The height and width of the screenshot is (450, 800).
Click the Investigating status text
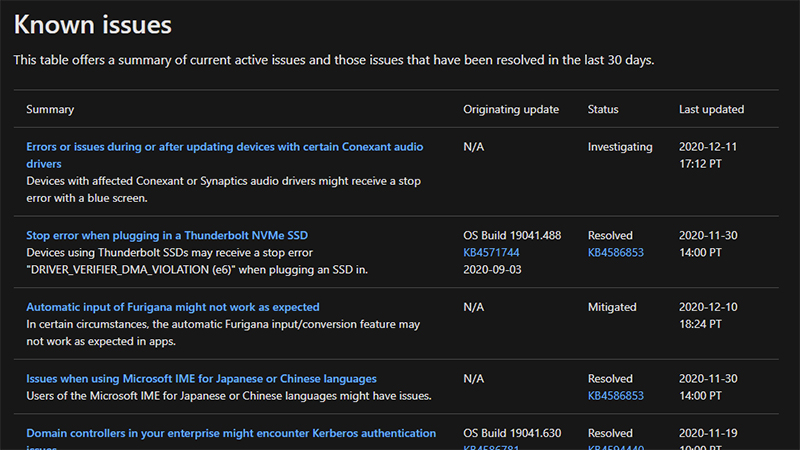[620, 147]
